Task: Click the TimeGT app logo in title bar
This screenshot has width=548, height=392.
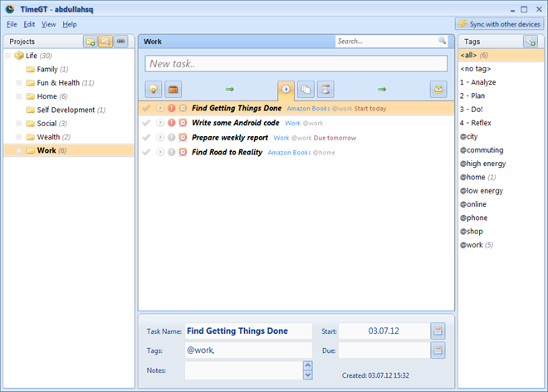Action: [x=10, y=9]
